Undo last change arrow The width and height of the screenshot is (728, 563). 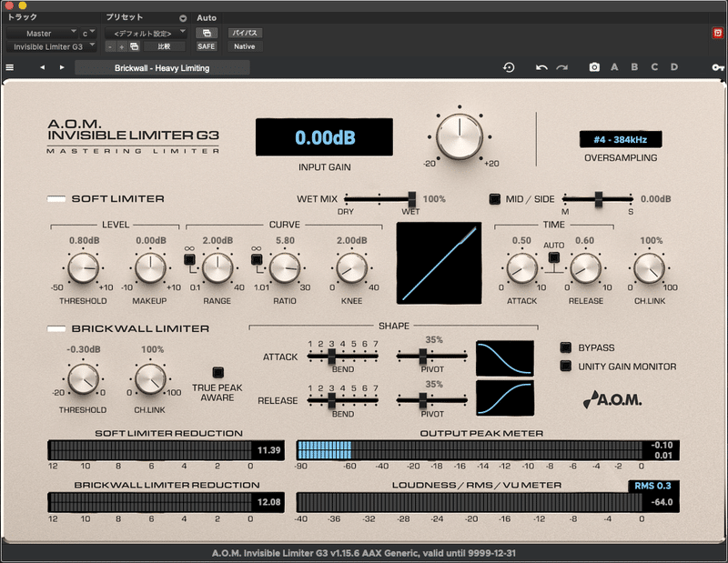coord(541,68)
